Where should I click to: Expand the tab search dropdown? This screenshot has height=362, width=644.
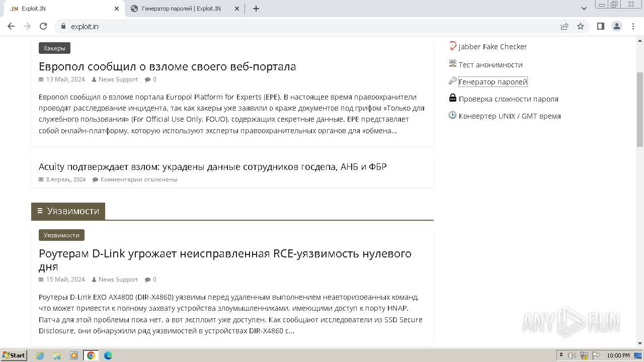click(x=584, y=9)
